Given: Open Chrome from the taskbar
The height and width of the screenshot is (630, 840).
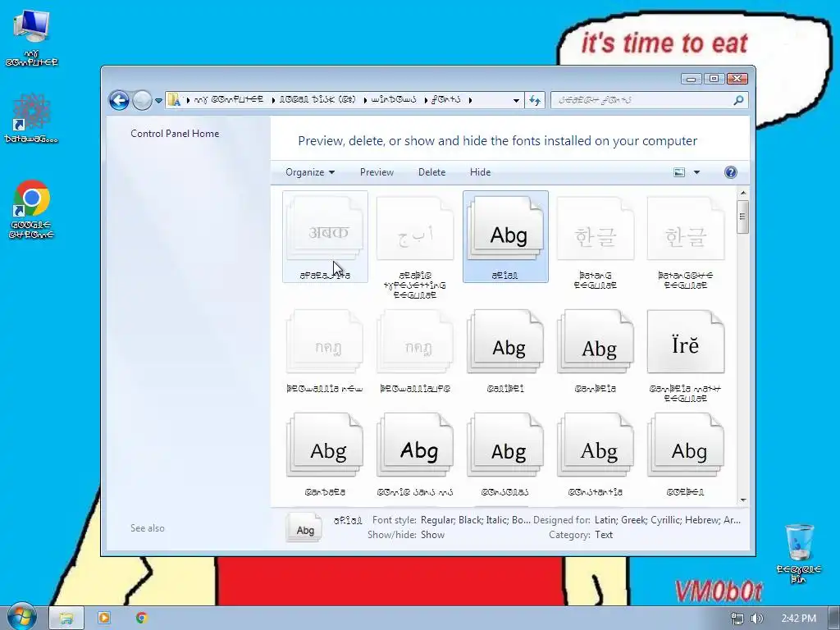Looking at the screenshot, I should [x=141, y=619].
